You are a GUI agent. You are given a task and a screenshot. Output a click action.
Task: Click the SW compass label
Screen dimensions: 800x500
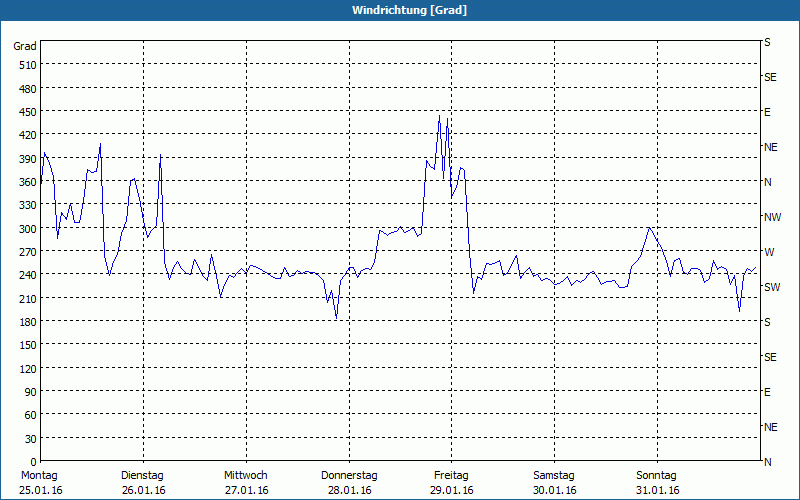click(x=772, y=287)
